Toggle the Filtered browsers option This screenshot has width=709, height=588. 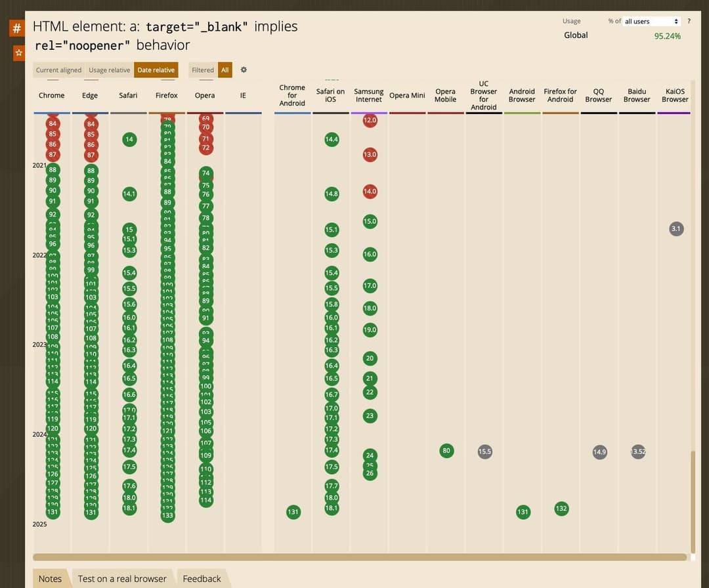[x=203, y=70]
